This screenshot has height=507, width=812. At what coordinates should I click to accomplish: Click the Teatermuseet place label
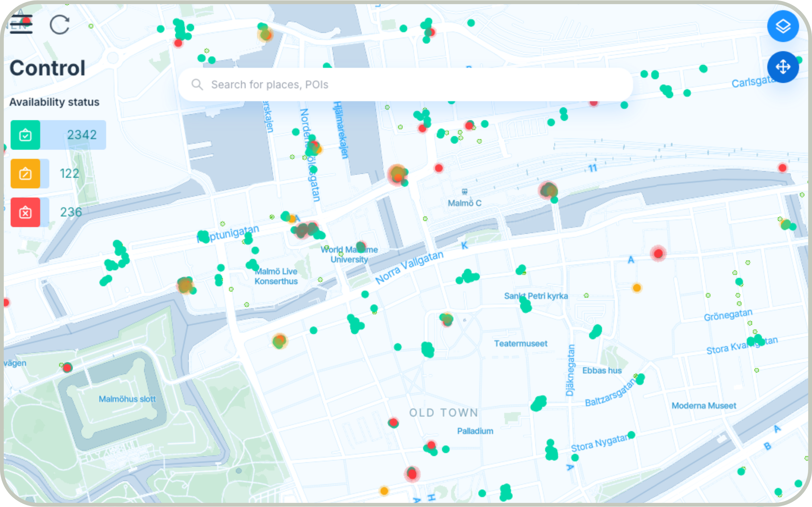[x=520, y=343]
